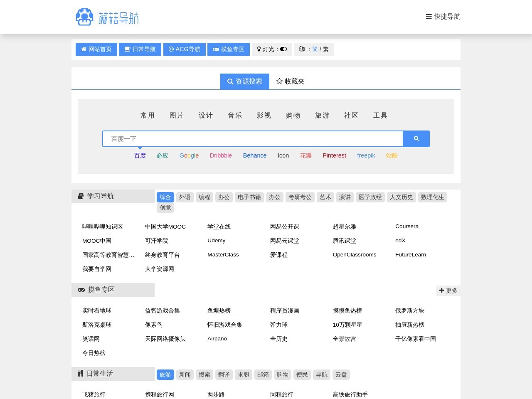This screenshot has height=399, width=532.
Task: Open ACG导航 page
Action: tap(185, 49)
